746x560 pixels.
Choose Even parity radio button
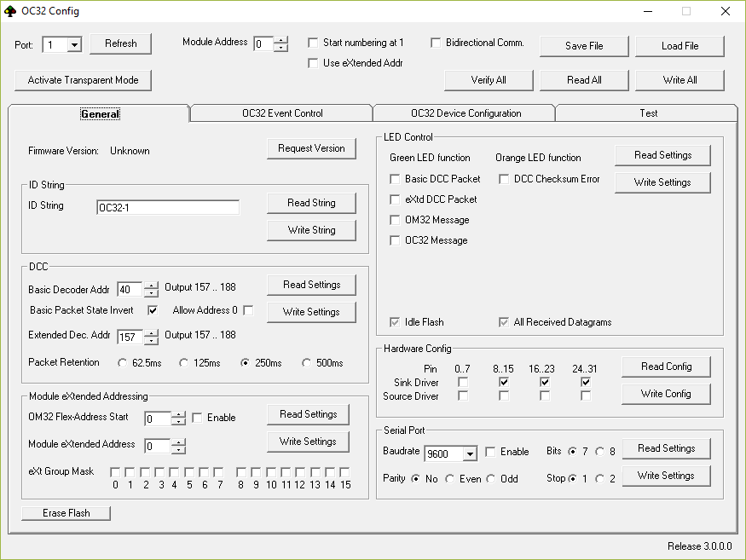pyautogui.click(x=449, y=479)
